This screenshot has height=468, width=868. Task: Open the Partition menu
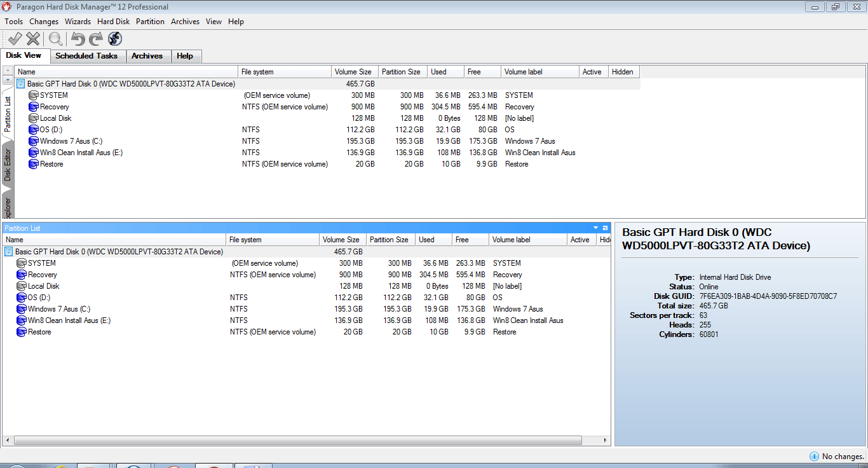(150, 22)
